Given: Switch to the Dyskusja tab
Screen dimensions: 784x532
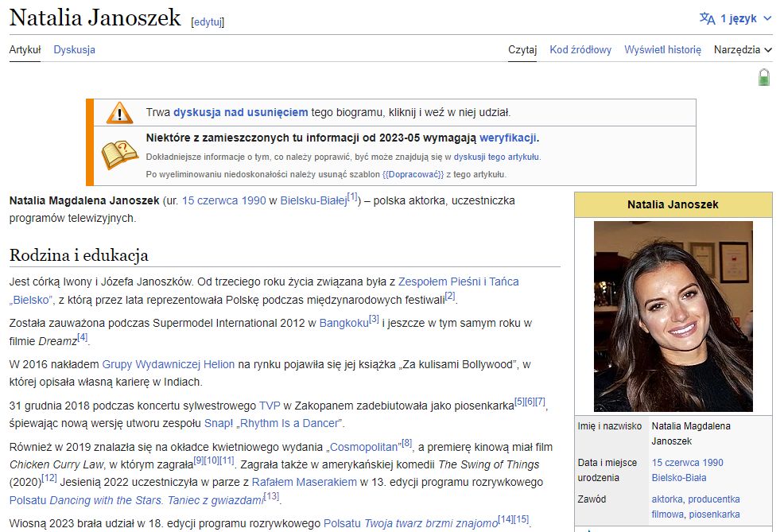Looking at the screenshot, I should pos(75,49).
